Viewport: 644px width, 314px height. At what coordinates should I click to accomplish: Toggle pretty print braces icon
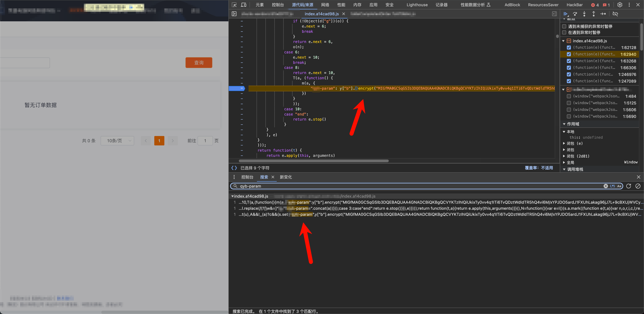[x=234, y=168]
